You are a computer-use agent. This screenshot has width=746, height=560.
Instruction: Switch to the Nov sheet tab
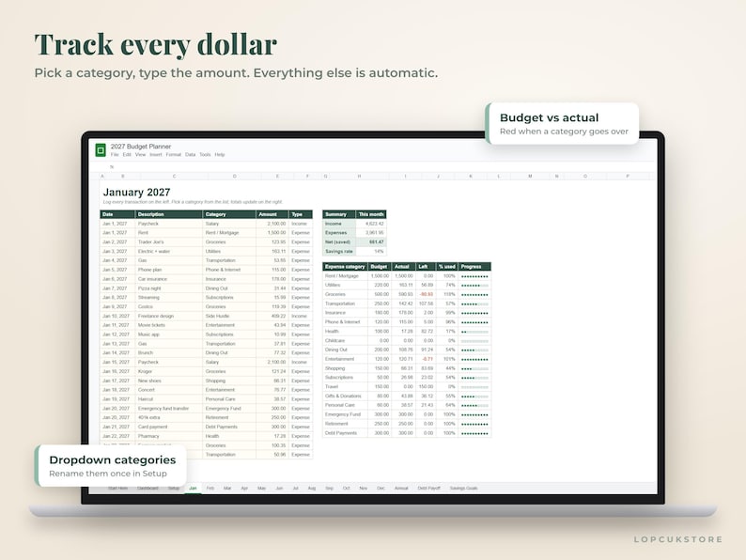364,489
